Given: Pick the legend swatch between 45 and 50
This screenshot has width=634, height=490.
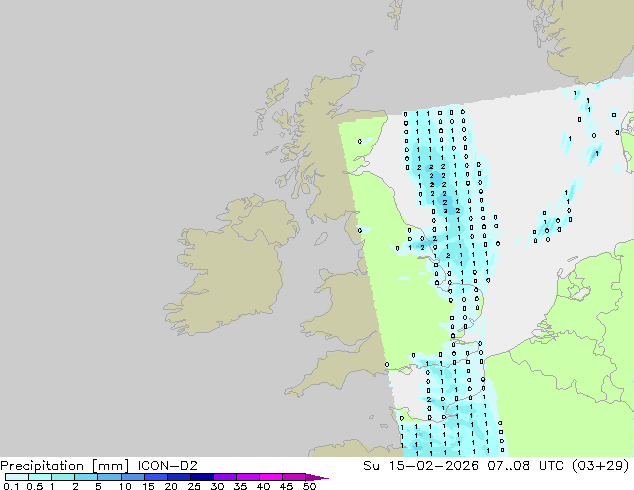Looking at the screenshot, I should click(x=294, y=477).
